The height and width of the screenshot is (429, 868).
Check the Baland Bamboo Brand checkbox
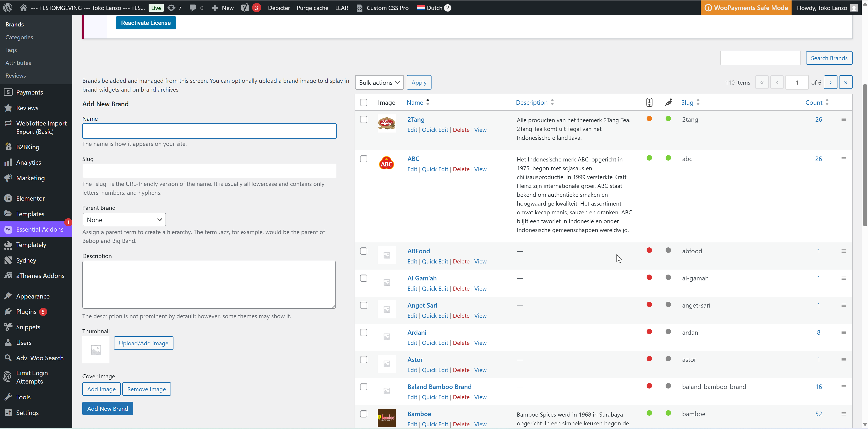[x=364, y=386]
